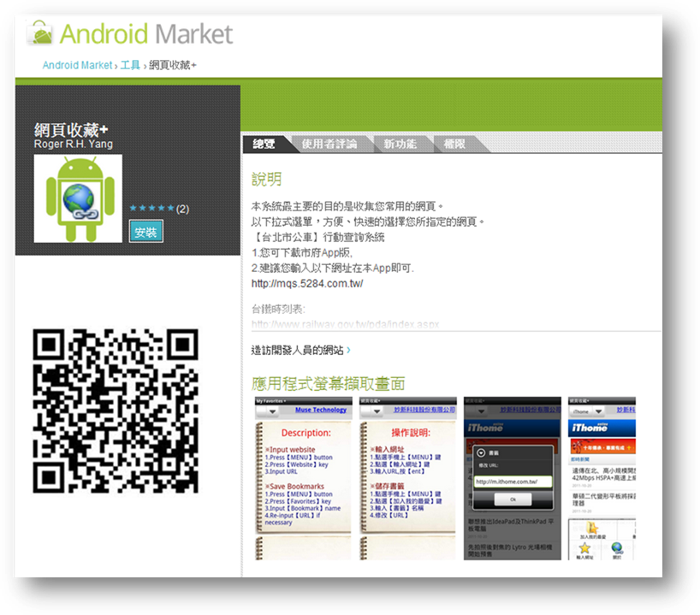Click the 網頁收藏+ breadcrumb text

click(173, 65)
